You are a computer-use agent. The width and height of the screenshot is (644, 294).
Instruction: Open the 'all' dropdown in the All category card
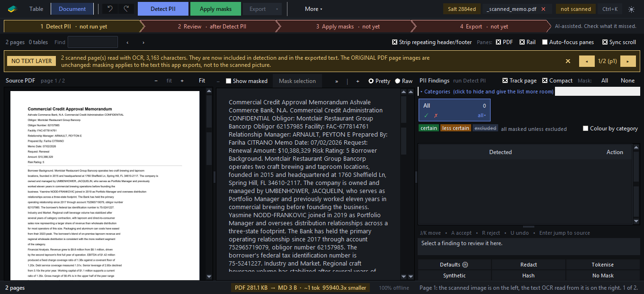pyautogui.click(x=482, y=115)
